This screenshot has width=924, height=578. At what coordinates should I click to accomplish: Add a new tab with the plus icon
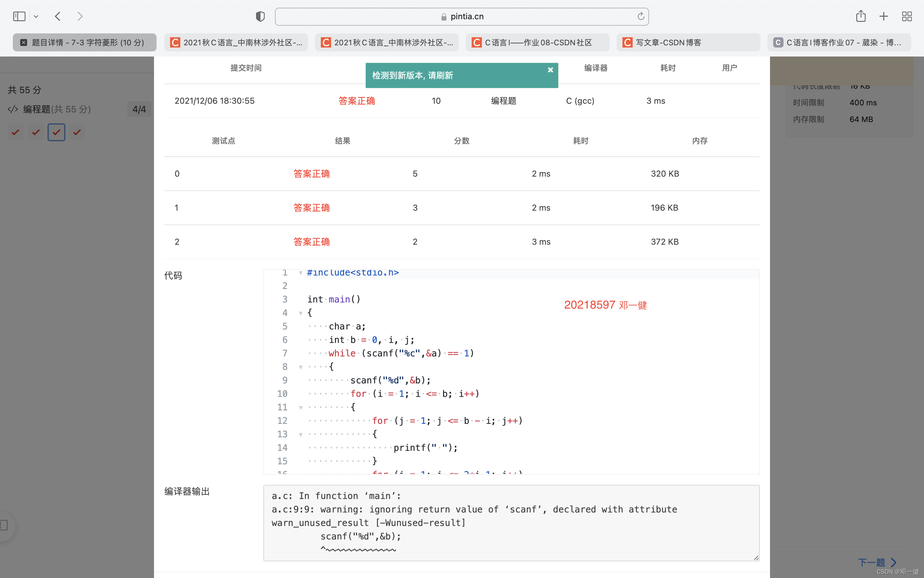click(x=884, y=16)
